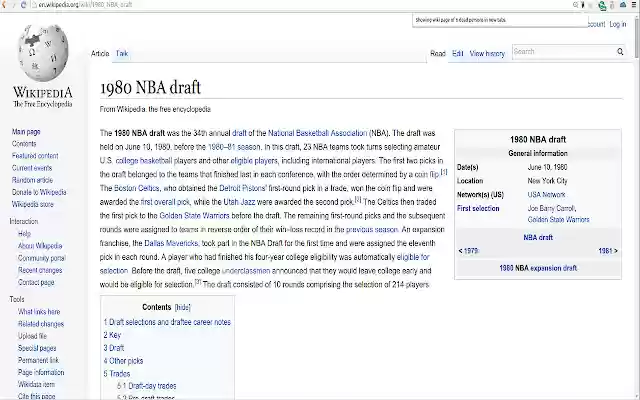
Task: Click the page vertical scrollbar
Action: [637, 204]
